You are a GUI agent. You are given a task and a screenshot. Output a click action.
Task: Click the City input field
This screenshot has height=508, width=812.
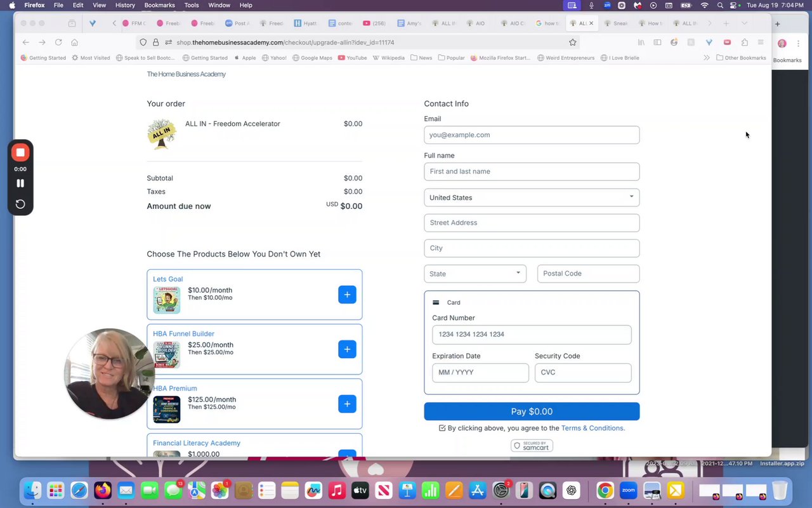(x=532, y=248)
